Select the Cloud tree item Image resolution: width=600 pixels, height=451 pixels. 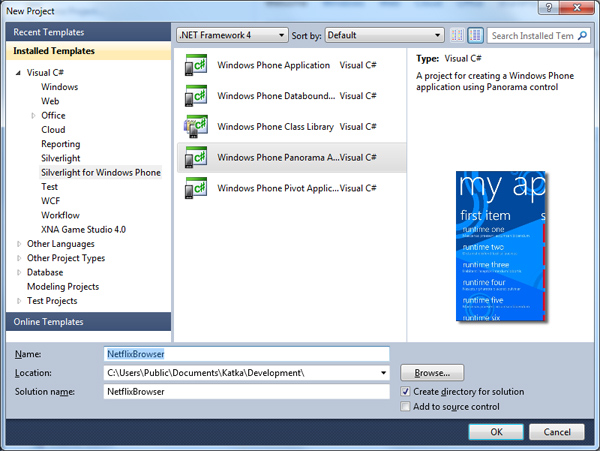pyautogui.click(x=53, y=130)
